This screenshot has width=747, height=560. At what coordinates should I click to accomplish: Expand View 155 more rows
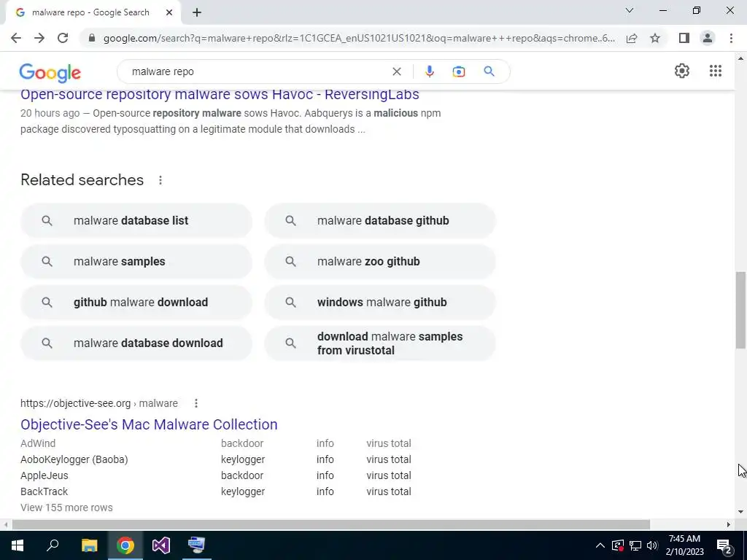(66, 507)
